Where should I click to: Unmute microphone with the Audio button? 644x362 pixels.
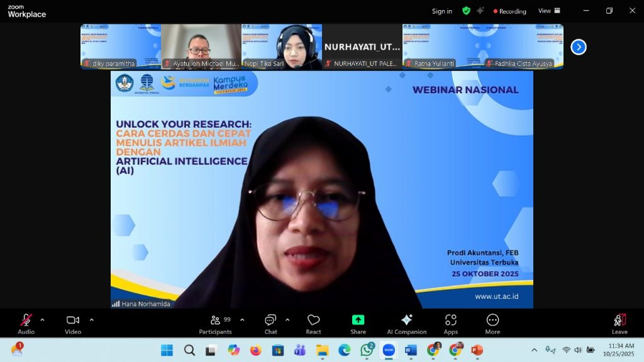(x=26, y=323)
